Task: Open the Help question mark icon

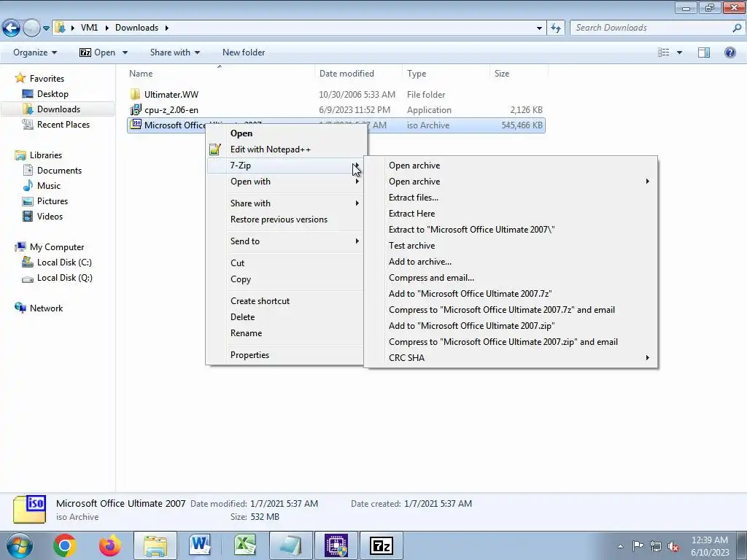Action: click(729, 52)
